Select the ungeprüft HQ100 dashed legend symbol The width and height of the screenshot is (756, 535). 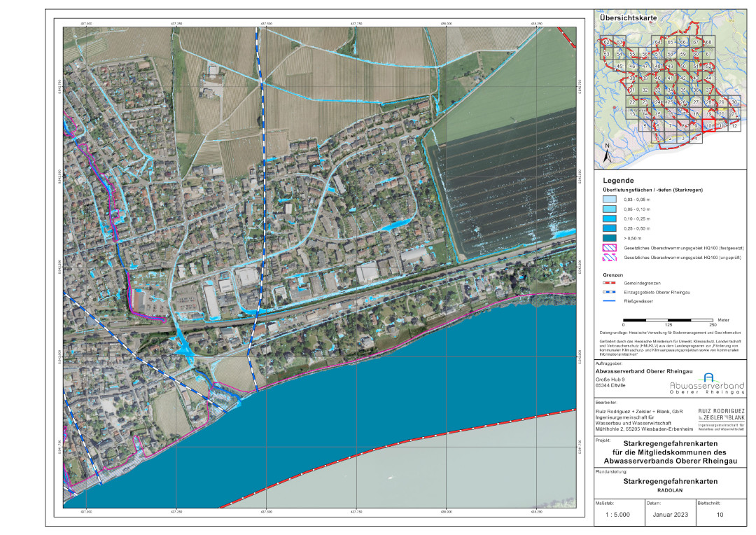tap(613, 258)
